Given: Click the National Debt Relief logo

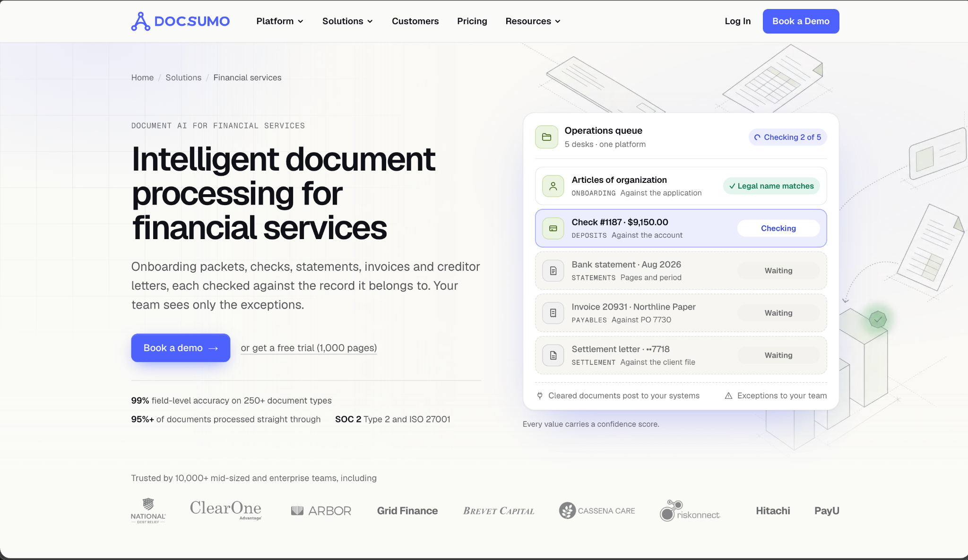Looking at the screenshot, I should [x=148, y=511].
